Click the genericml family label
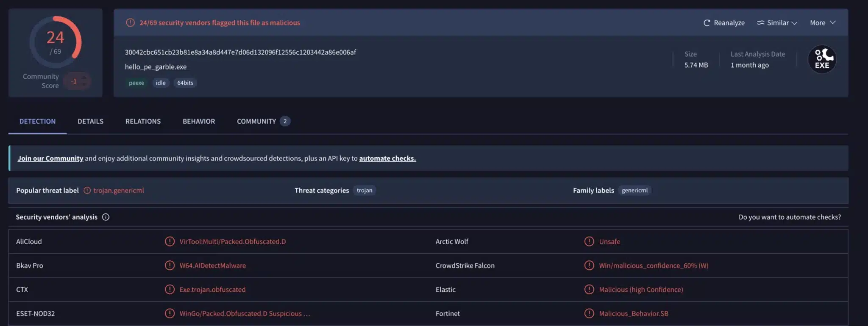Image resolution: width=868 pixels, height=326 pixels. (x=634, y=191)
